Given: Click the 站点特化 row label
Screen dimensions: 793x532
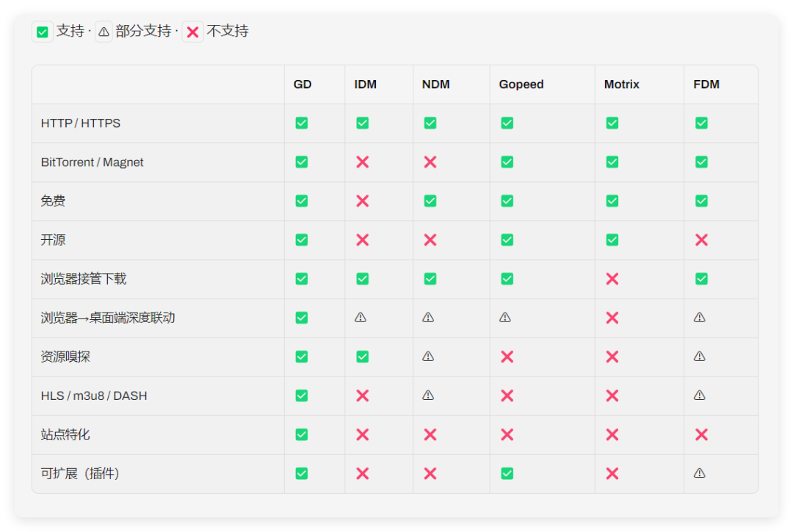Looking at the screenshot, I should point(65,434).
